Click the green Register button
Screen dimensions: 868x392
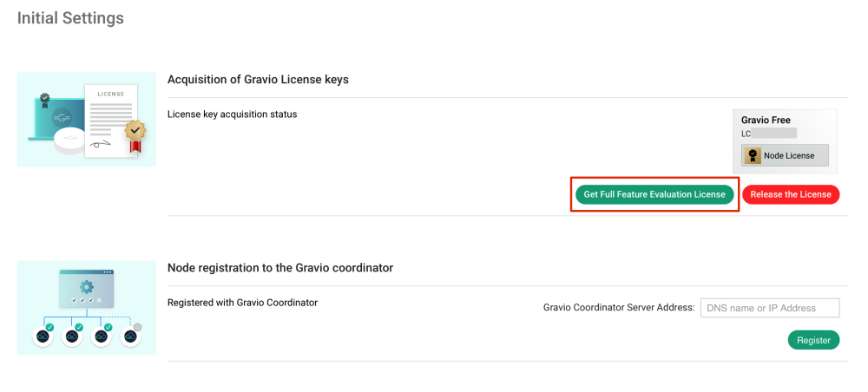(x=813, y=340)
